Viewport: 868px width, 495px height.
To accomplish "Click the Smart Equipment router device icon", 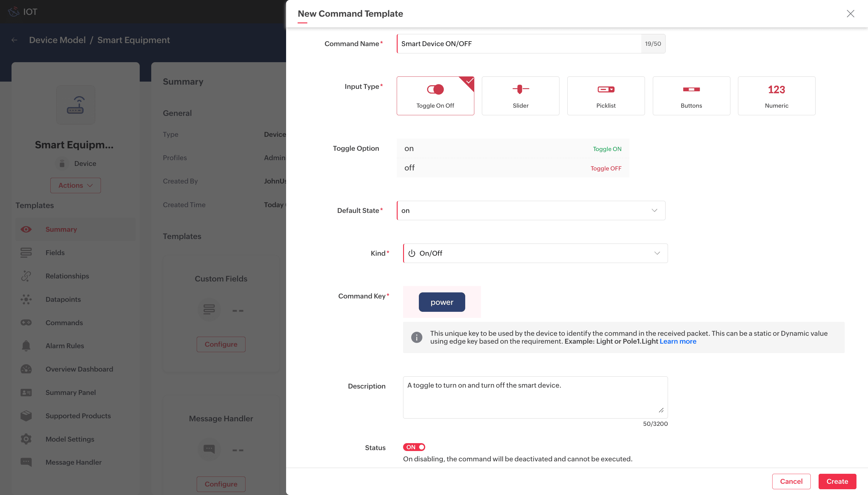I will 75,105.
